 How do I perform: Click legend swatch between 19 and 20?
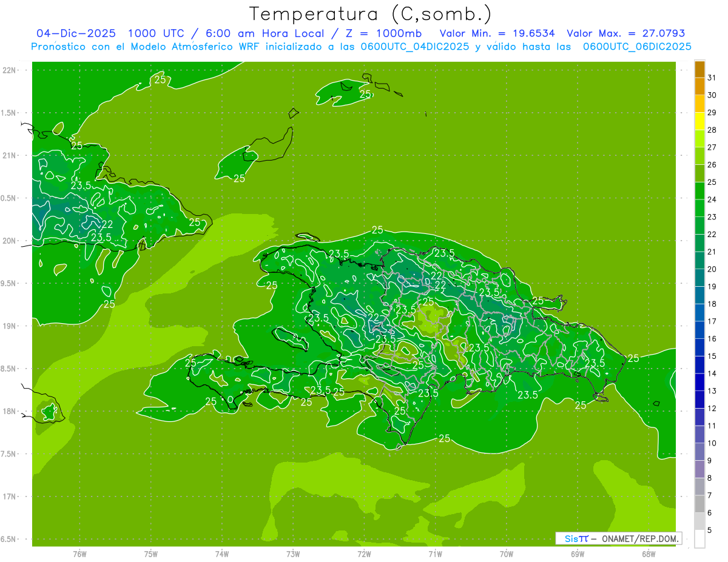coord(699,278)
